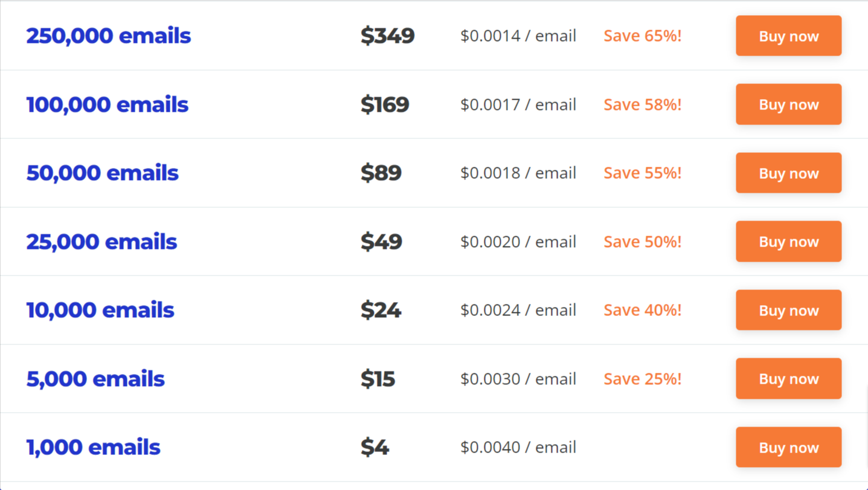Select the 250,000 emails title
This screenshot has height=490, width=868.
(108, 36)
